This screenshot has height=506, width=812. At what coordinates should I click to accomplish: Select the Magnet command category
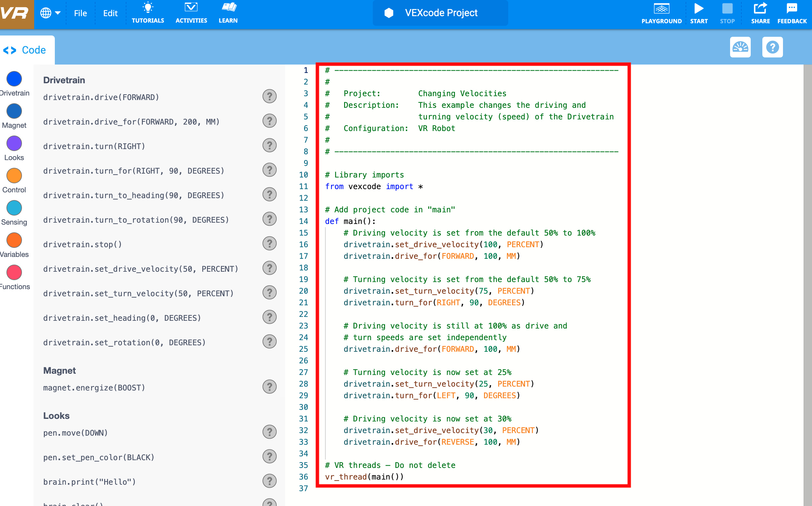(x=14, y=111)
